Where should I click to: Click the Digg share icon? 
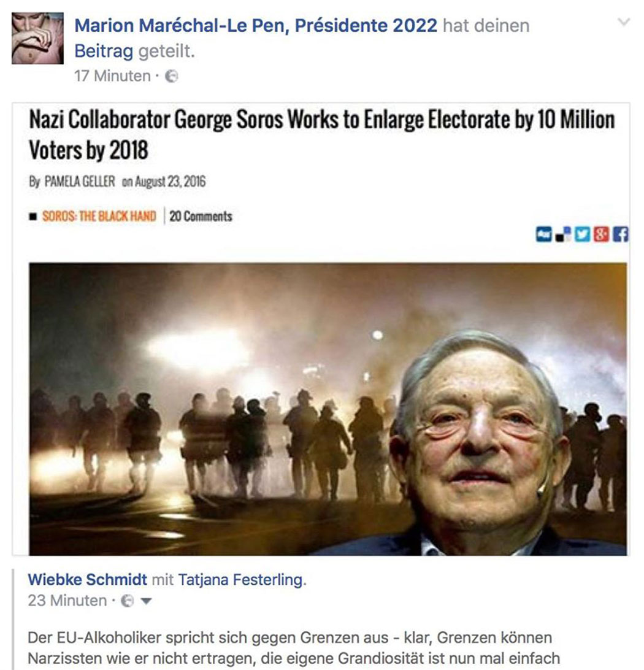543,234
